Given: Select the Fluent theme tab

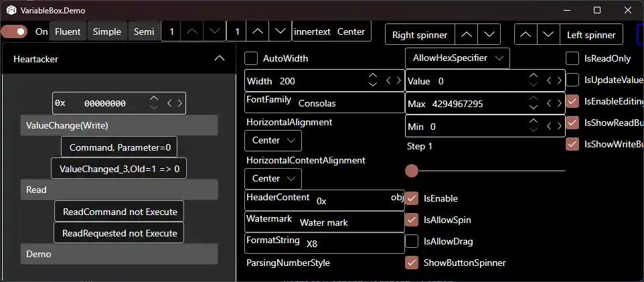Looking at the screenshot, I should coord(68,31).
